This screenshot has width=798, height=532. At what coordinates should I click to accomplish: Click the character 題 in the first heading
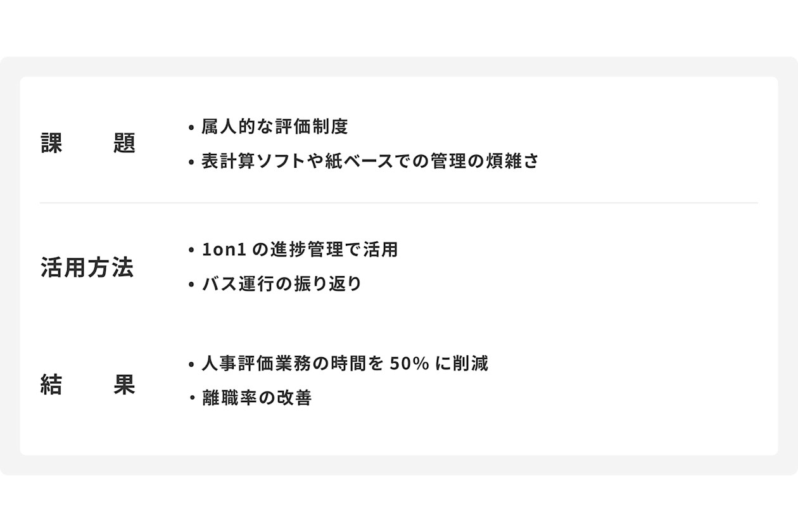click(125, 144)
